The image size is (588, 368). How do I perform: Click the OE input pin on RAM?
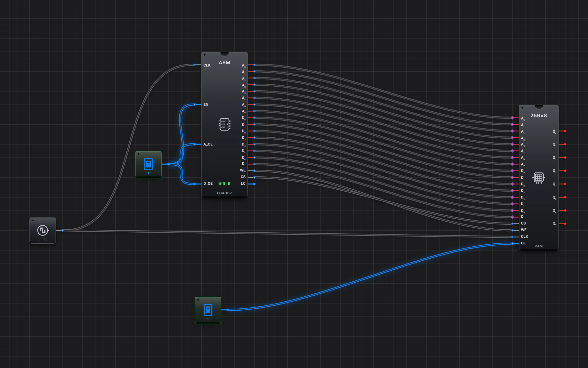[x=512, y=244]
